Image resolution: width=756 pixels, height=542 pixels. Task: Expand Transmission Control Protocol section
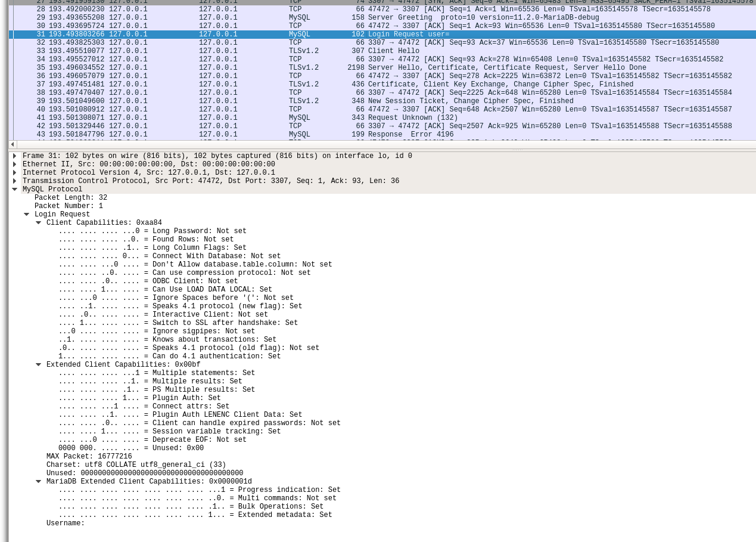click(14, 181)
